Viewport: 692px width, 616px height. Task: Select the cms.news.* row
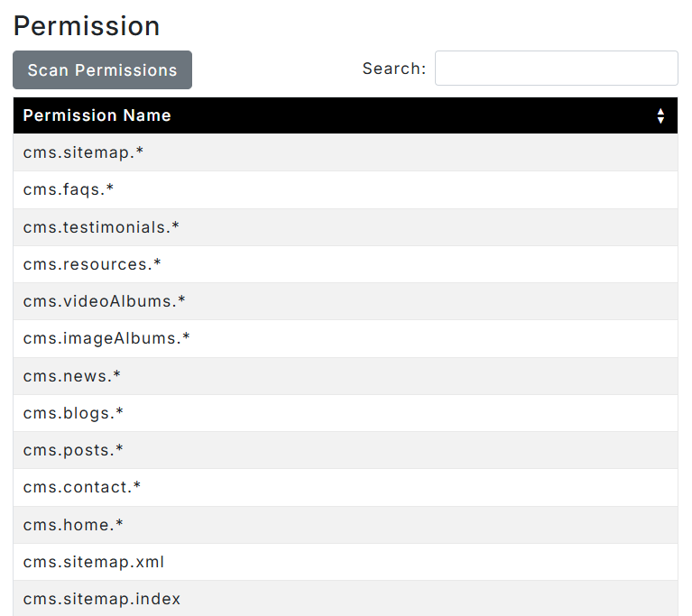(x=346, y=376)
